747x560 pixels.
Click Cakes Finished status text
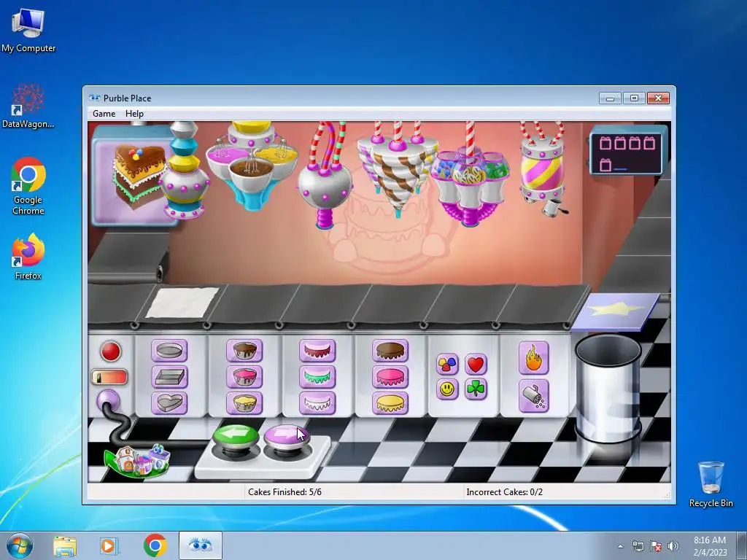coord(285,492)
